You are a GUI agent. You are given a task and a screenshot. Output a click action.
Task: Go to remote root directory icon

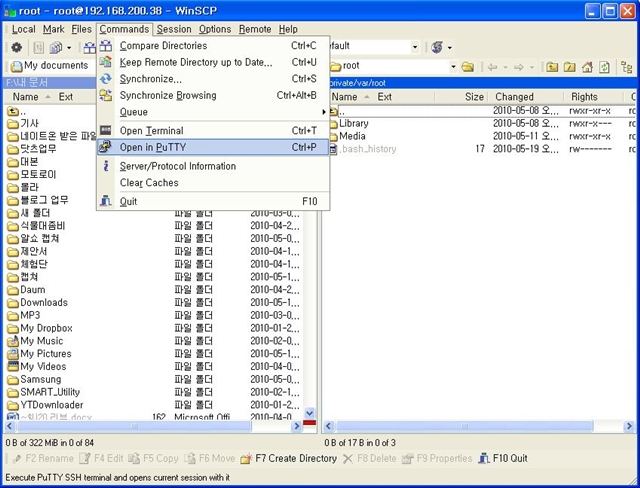[x=569, y=67]
